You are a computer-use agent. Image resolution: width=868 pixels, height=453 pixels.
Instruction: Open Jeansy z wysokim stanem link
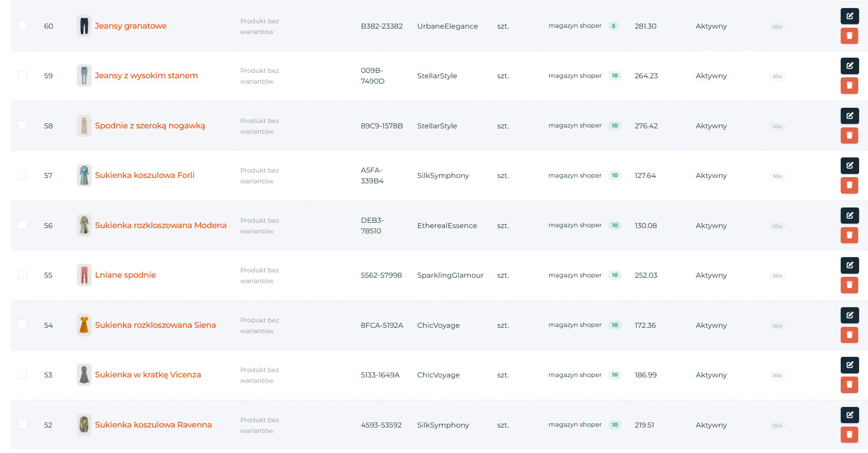(x=146, y=76)
